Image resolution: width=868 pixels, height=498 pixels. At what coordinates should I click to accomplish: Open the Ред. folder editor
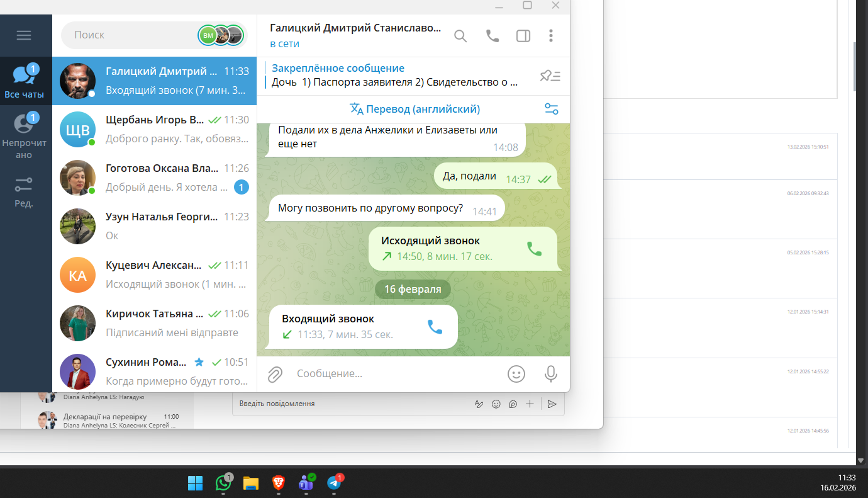[x=24, y=193]
